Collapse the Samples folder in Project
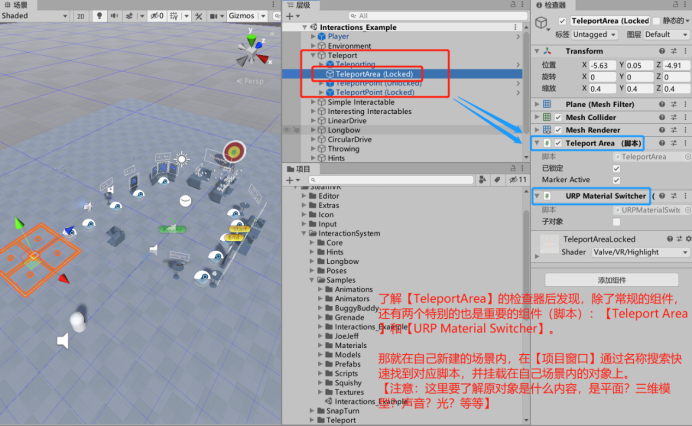This screenshot has width=692, height=426. coord(312,280)
